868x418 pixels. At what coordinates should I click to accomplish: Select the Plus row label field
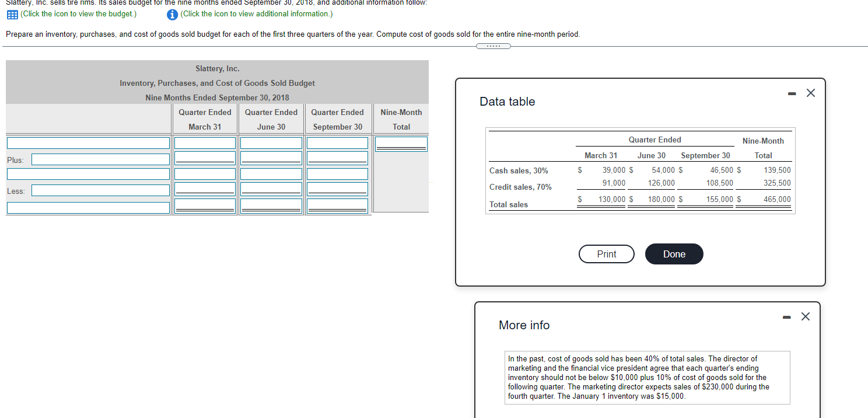click(101, 159)
